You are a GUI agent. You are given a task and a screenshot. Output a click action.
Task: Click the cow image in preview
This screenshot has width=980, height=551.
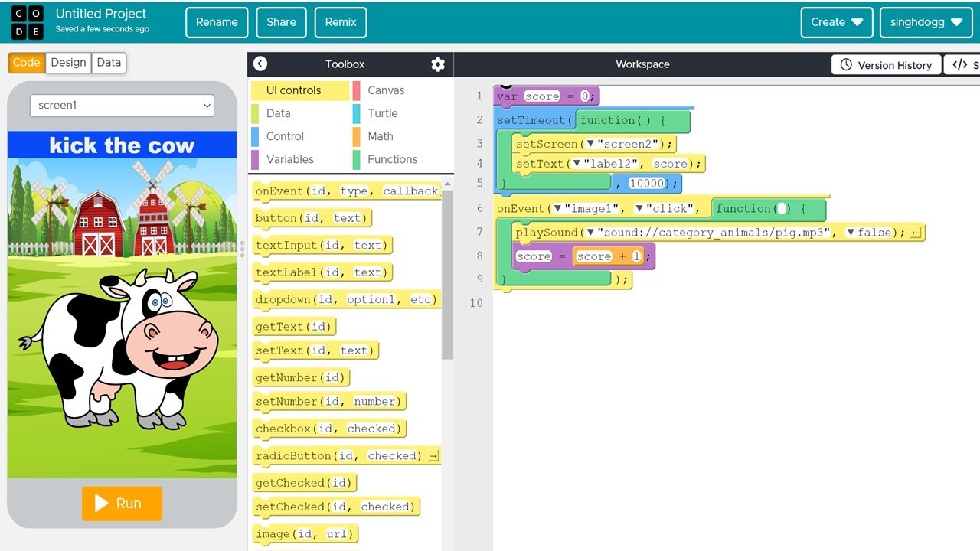pyautogui.click(x=119, y=348)
